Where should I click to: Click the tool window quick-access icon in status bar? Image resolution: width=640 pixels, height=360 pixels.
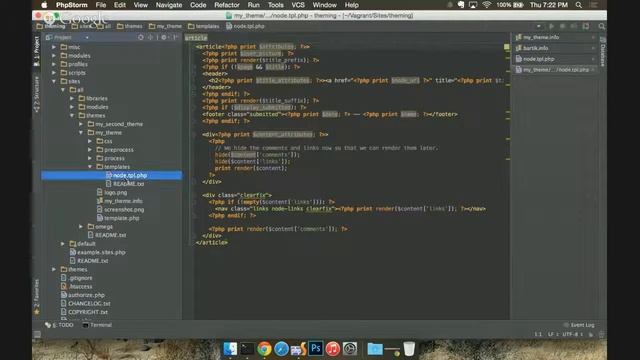(37, 334)
